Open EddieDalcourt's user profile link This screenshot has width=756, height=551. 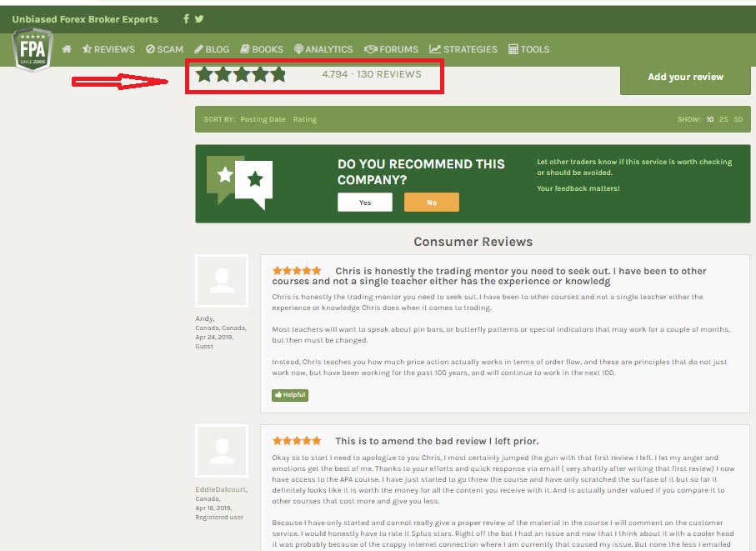click(x=222, y=489)
